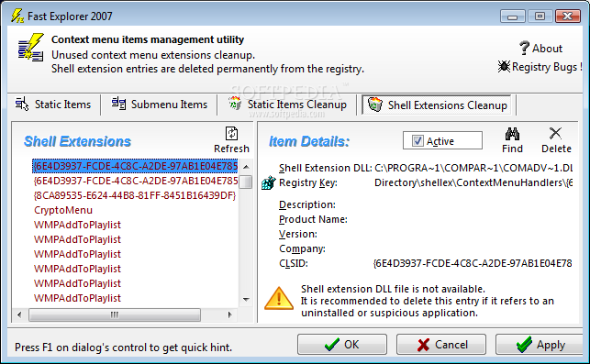Switch to the Static Items tab
The width and height of the screenshot is (590, 364).
click(x=53, y=105)
